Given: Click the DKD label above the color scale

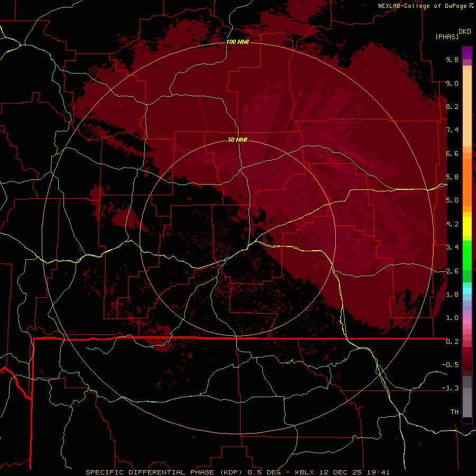Looking at the screenshot, I should [465, 32].
